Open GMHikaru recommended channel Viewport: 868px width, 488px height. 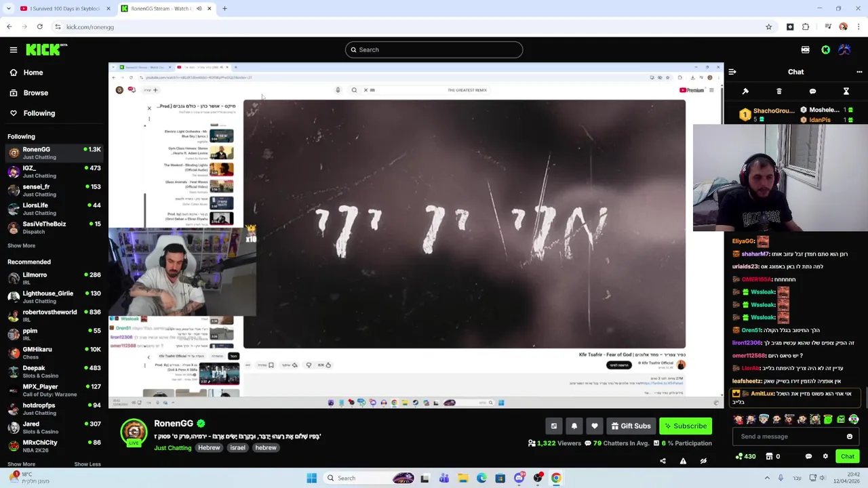[54, 353]
